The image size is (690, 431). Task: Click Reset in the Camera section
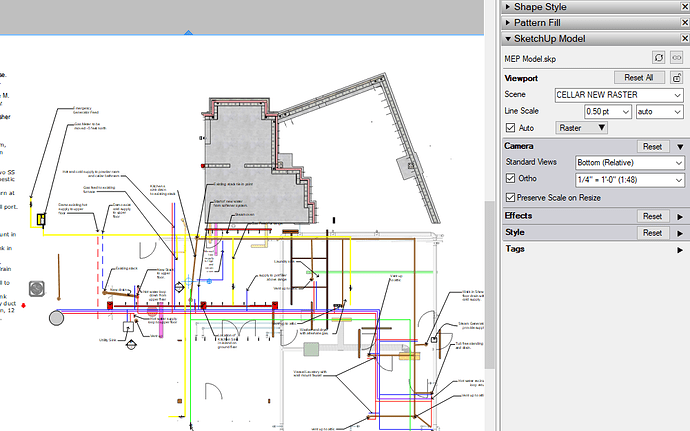[653, 147]
